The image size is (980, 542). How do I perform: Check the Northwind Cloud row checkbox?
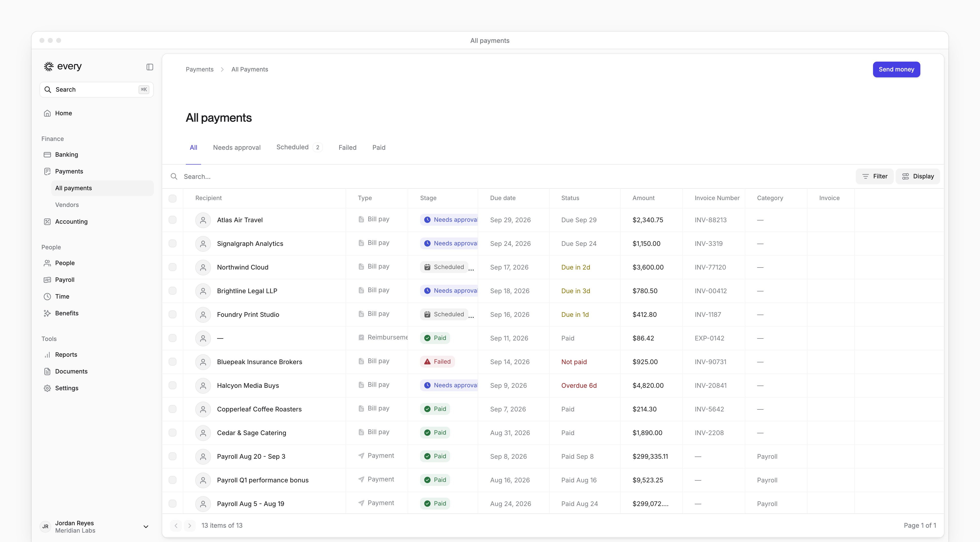(172, 267)
